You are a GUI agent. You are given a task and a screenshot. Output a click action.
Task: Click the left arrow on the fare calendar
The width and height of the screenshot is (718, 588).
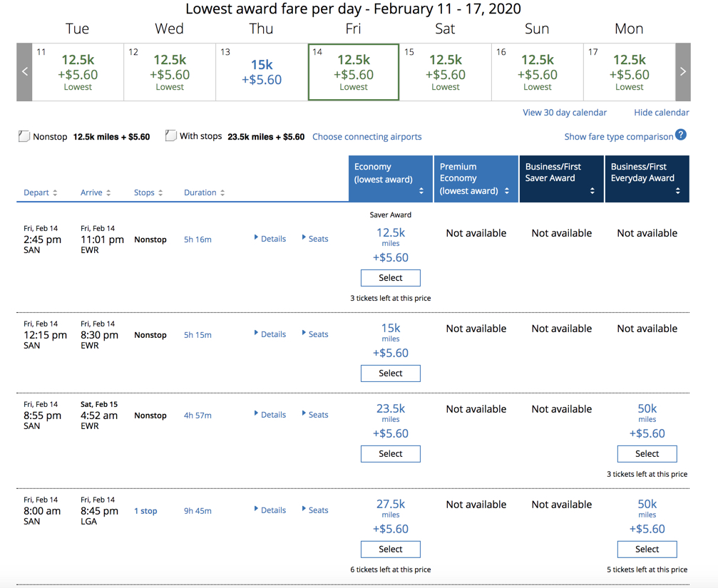coord(24,71)
